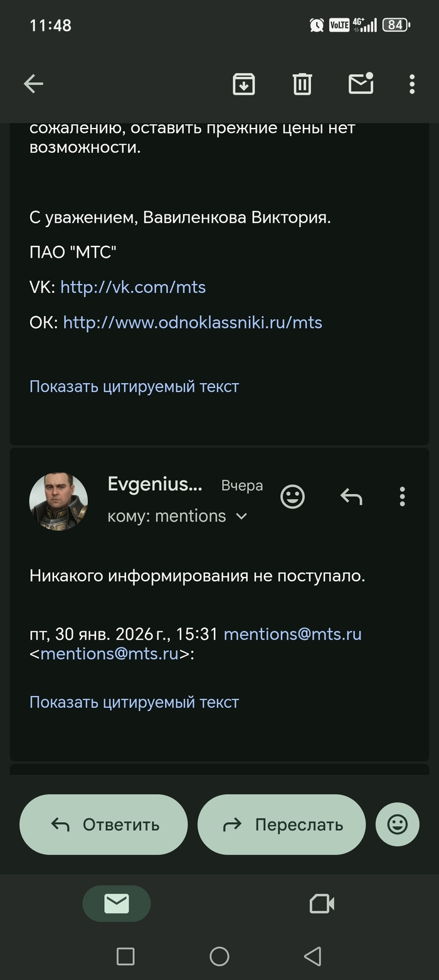Delete the conversation with trash icon
439x980 pixels.
[302, 84]
